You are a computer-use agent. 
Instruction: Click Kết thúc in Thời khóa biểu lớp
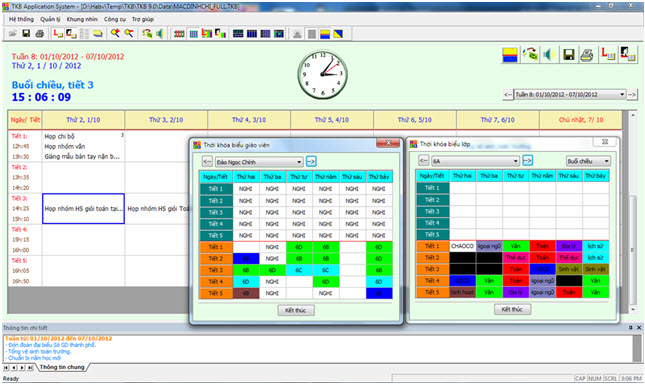pyautogui.click(x=512, y=310)
